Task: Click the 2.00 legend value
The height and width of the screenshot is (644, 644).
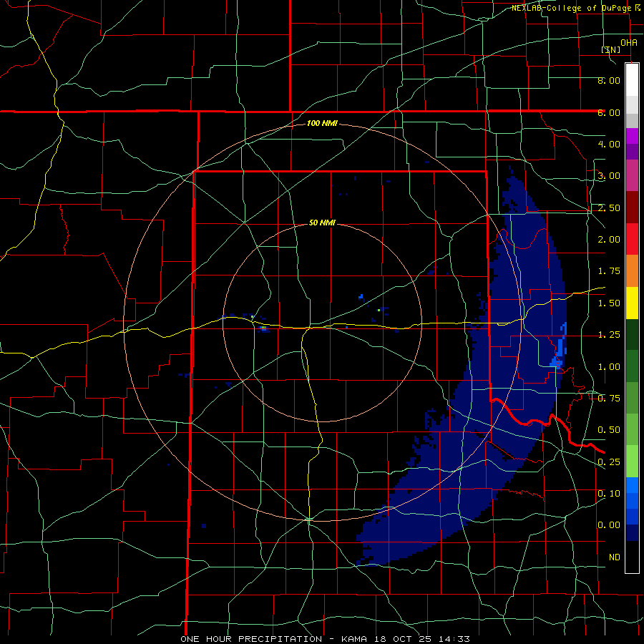Action: [x=609, y=240]
